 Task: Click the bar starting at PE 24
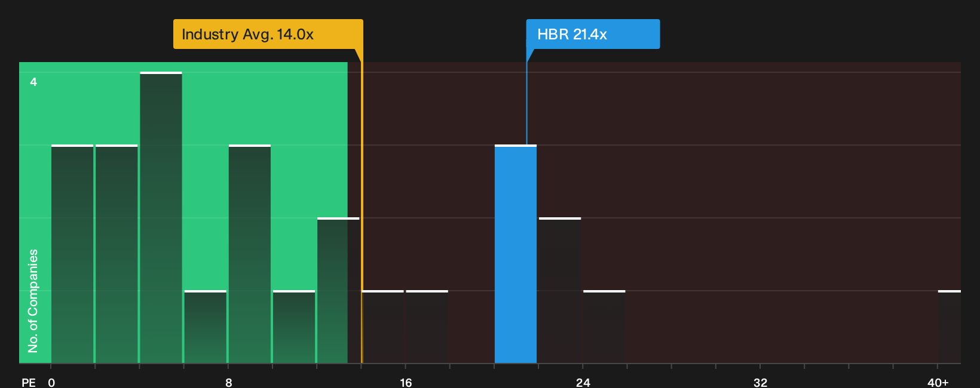tap(604, 327)
